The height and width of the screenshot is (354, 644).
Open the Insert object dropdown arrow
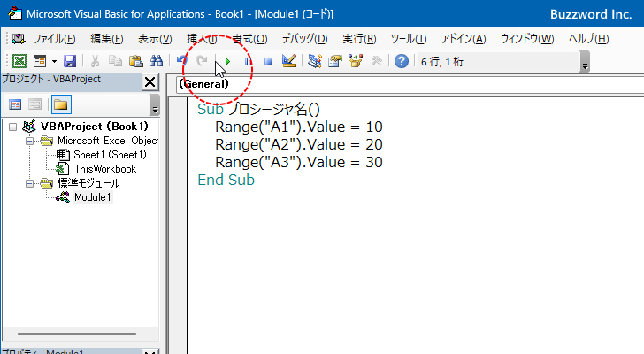click(54, 62)
